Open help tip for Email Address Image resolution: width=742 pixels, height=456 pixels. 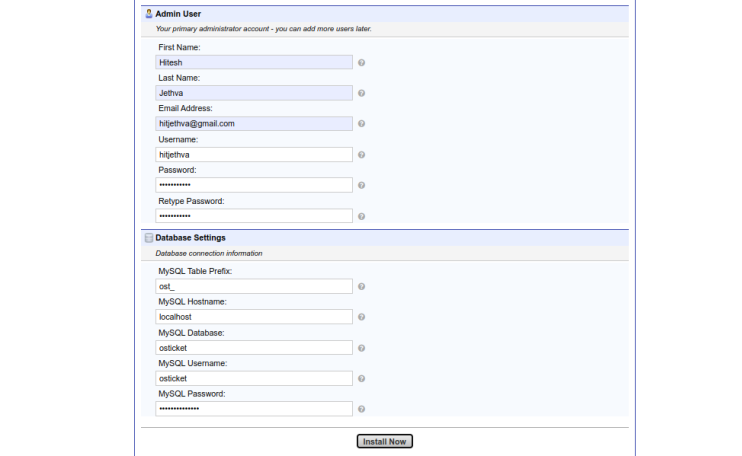(x=361, y=124)
